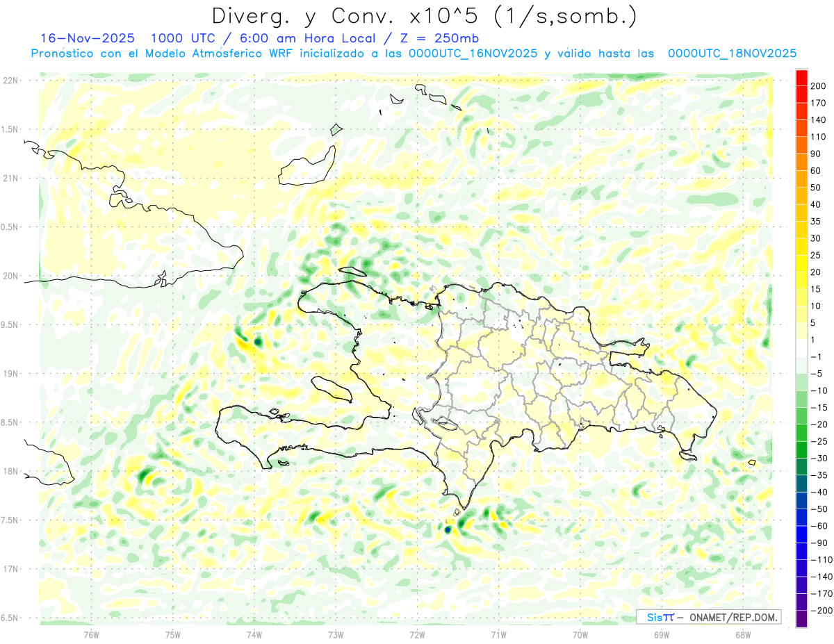
Task: Click the purple swatch at the colorbar bottom
Action: [x=801, y=619]
